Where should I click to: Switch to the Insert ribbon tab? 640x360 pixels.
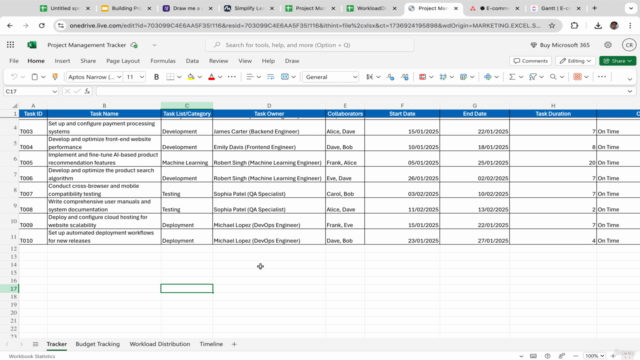tap(62, 61)
